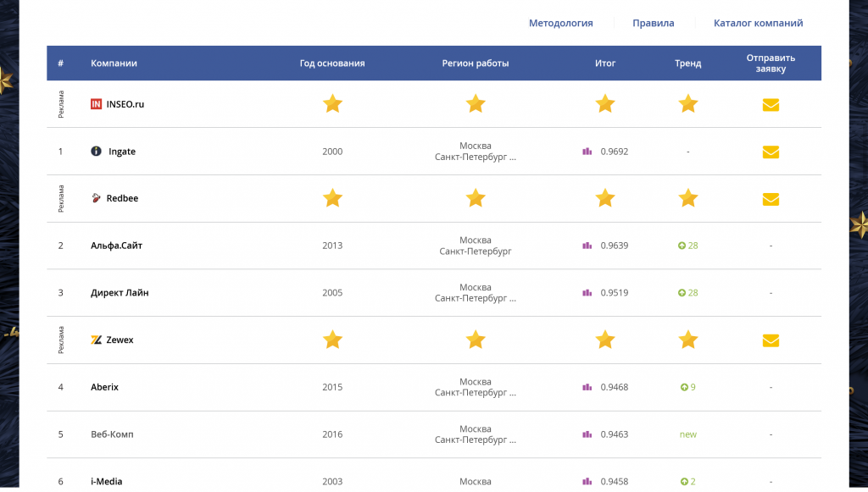Open the Альфа.Сайт company page
The image size is (868, 492).
(116, 246)
